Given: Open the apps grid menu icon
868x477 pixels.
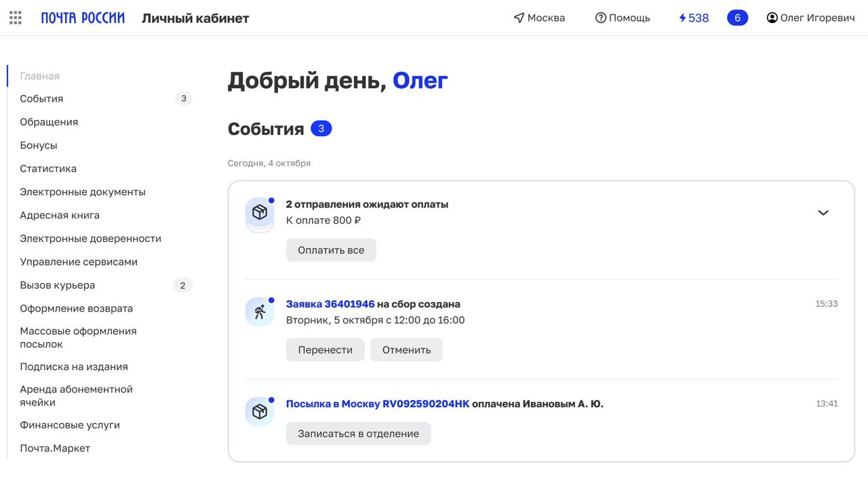Looking at the screenshot, I should [16, 18].
